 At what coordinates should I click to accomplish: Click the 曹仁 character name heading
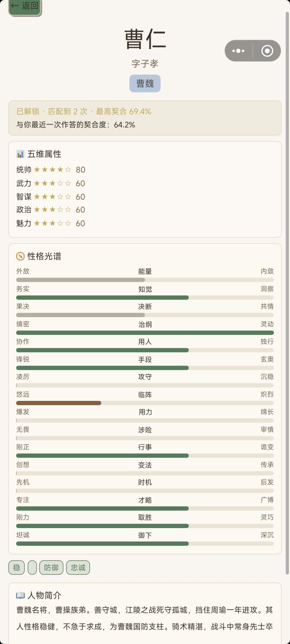pyautogui.click(x=145, y=39)
